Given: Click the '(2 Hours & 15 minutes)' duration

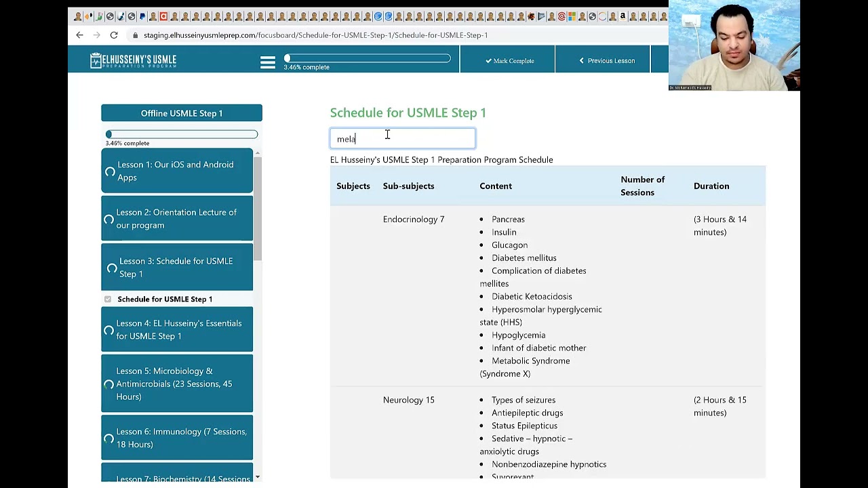Looking at the screenshot, I should 720,406.
